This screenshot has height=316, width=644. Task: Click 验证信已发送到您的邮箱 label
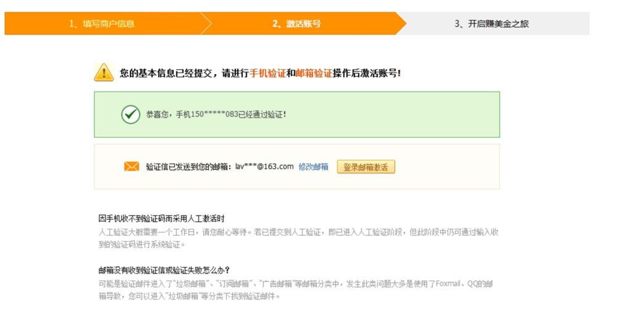click(189, 166)
